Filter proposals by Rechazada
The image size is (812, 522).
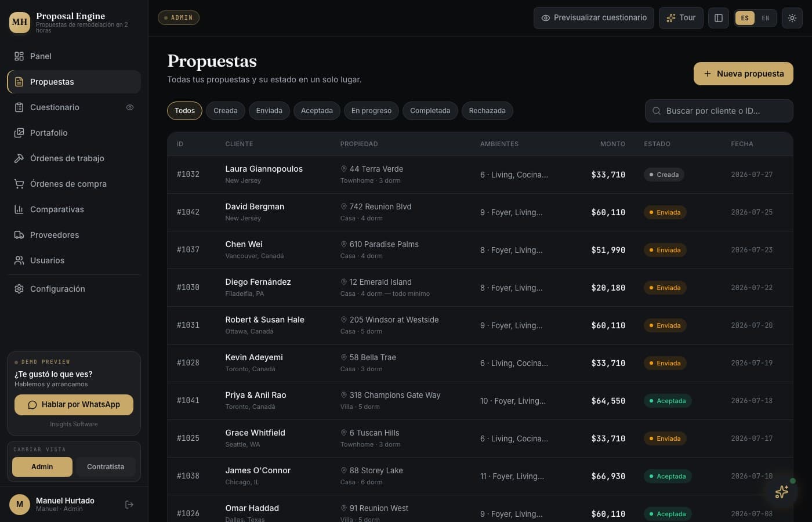tap(487, 111)
